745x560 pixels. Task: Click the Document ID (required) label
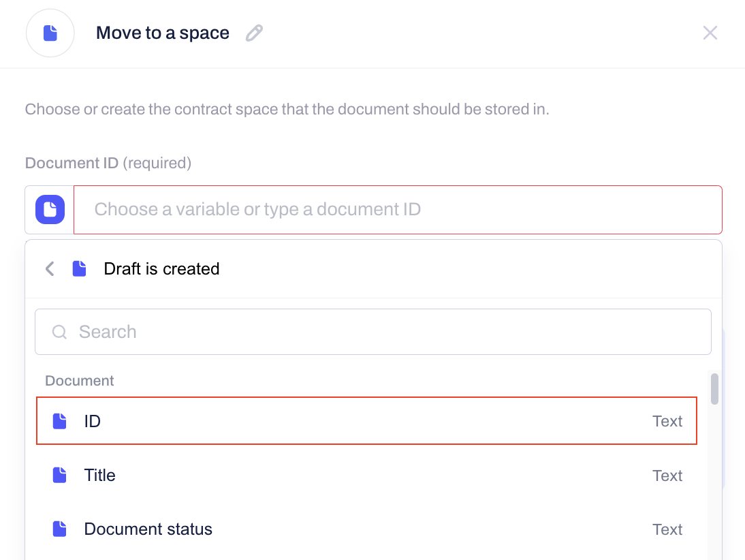108,163
